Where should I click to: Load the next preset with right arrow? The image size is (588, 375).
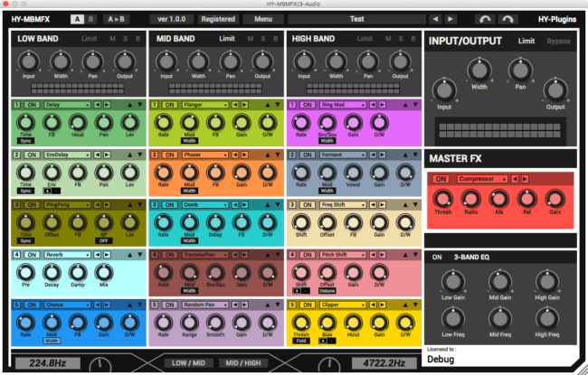[451, 19]
